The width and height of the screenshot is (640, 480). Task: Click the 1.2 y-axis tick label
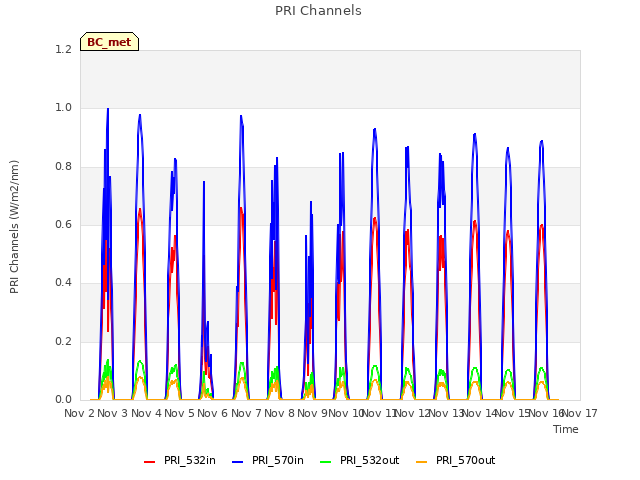(63, 49)
